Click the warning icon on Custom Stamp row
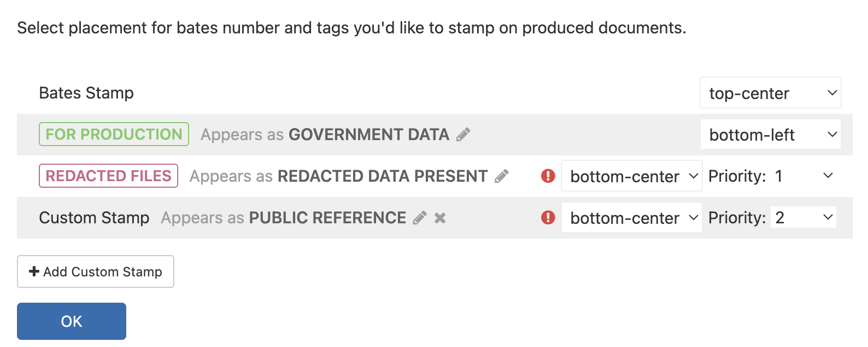The image size is (868, 347). [548, 217]
